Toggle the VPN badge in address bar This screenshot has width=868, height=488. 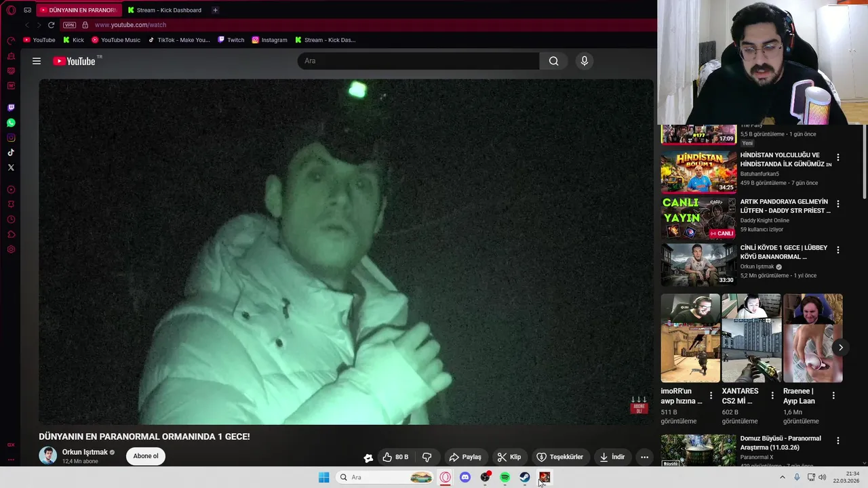click(69, 25)
